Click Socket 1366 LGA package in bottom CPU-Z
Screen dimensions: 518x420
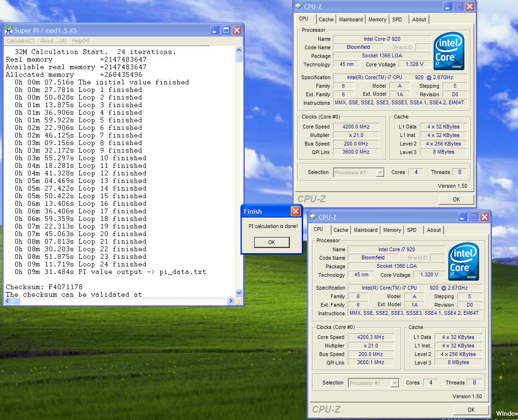[x=397, y=266]
